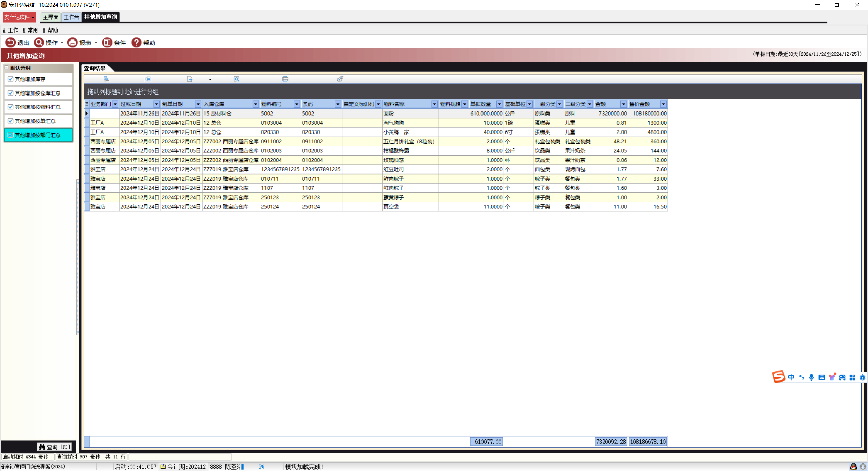Open 入库仓库 column filter dropdown

[256, 104]
